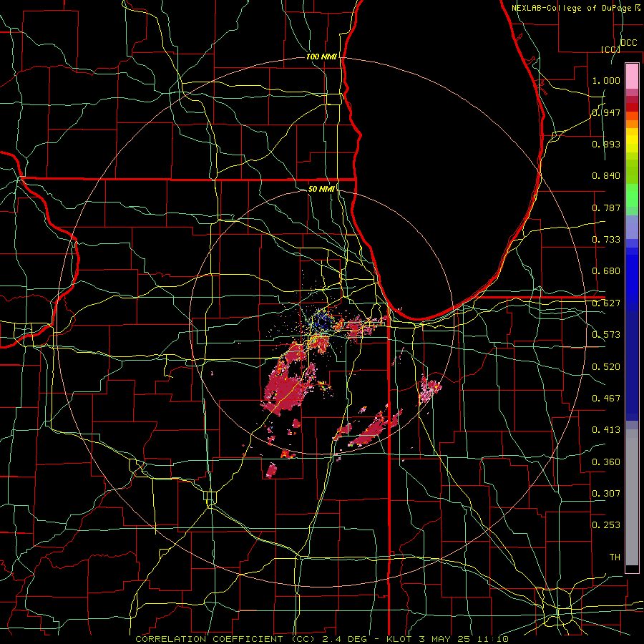Click the "0.467" scale value
The image size is (644, 644).
[606, 399]
